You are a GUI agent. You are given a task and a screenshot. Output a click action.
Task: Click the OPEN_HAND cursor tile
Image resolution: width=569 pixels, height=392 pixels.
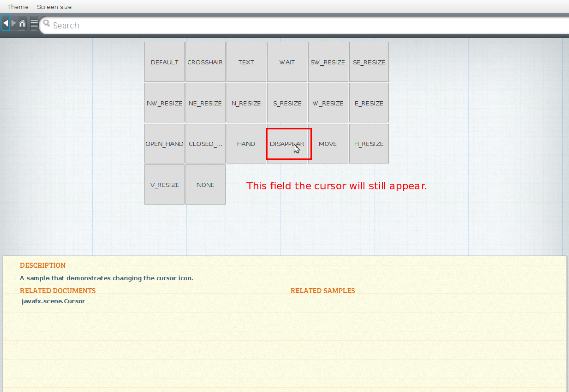(x=164, y=143)
